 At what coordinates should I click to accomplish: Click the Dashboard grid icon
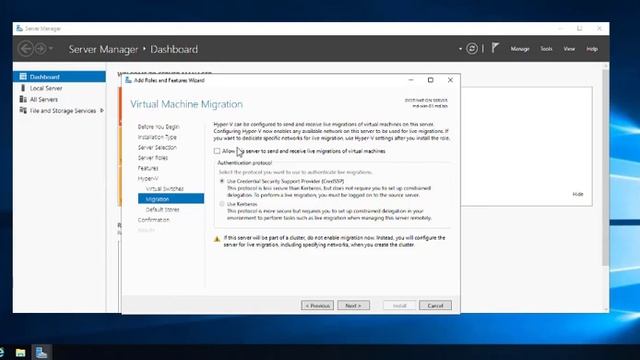click(23, 76)
